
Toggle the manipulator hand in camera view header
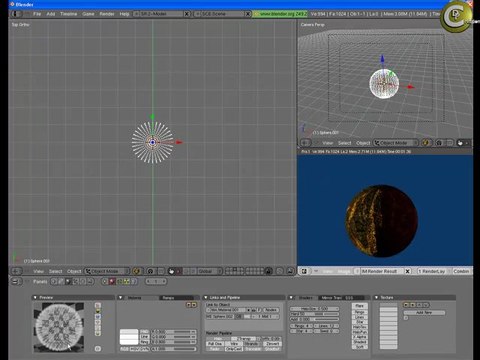pyautogui.click(x=460, y=143)
